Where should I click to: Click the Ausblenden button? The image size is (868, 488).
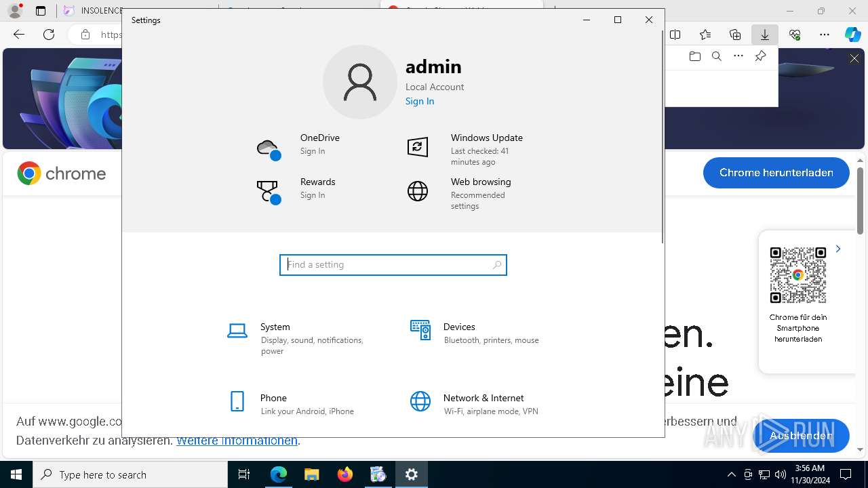coord(801,435)
